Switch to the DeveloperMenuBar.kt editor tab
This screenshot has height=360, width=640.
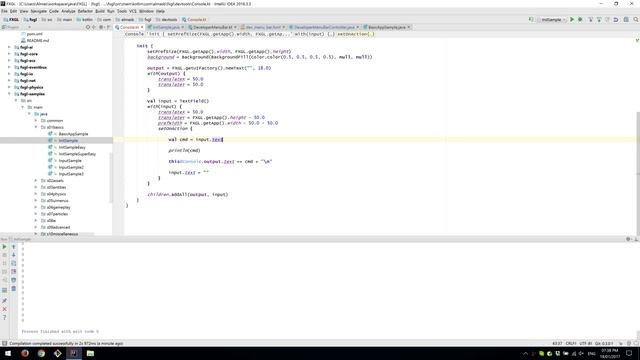click(212, 27)
